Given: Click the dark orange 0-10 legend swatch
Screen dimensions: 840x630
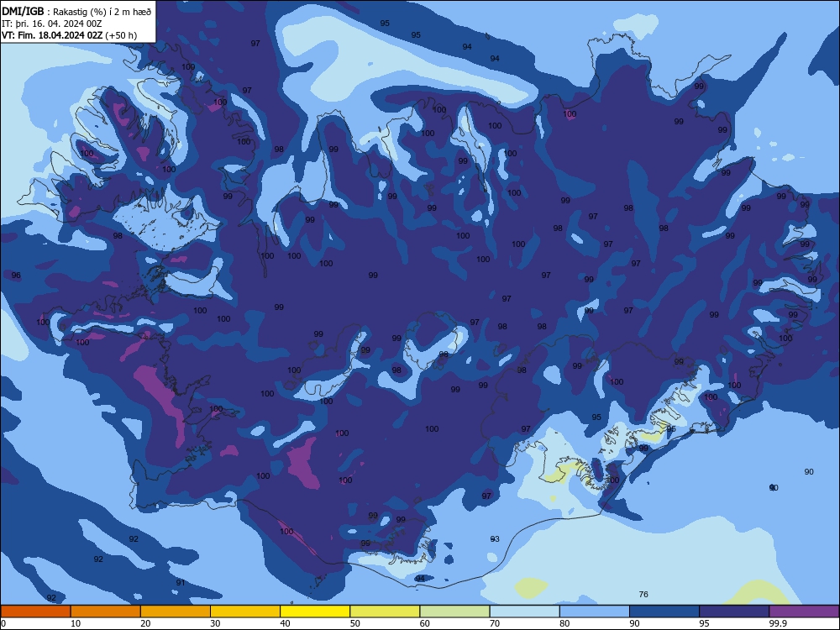Looking at the screenshot, I should coord(35,612).
